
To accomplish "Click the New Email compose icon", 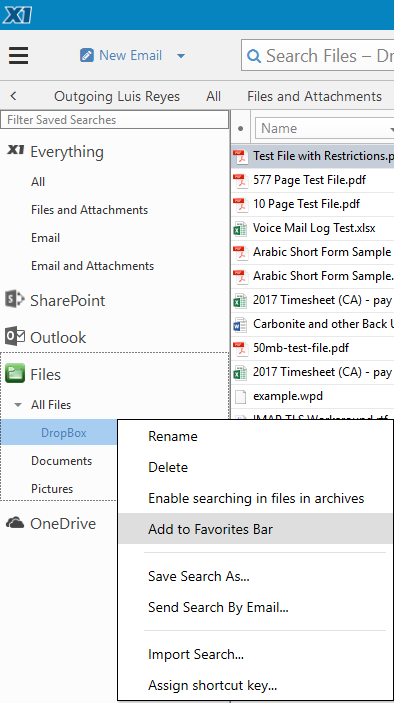I will pos(87,56).
